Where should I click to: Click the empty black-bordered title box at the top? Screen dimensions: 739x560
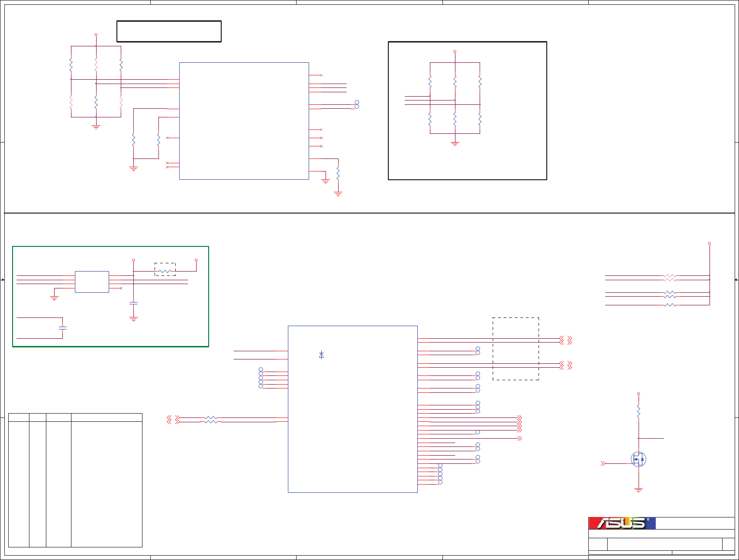[169, 31]
